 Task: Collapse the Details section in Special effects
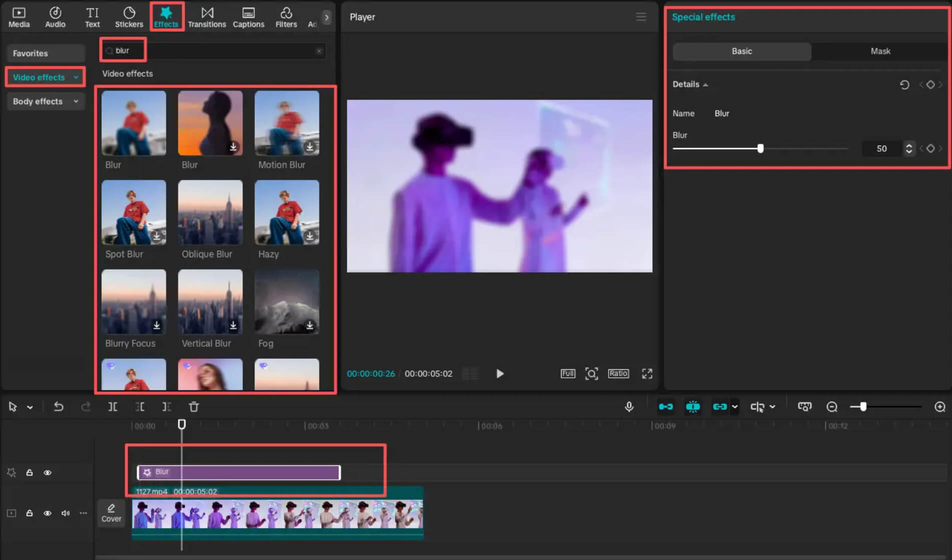point(706,84)
